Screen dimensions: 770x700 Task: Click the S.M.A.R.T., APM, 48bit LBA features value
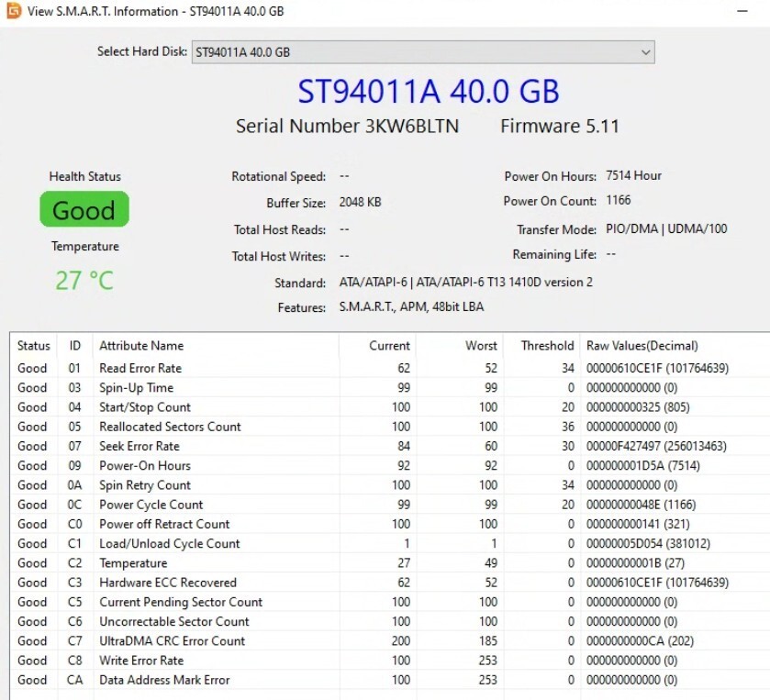[x=411, y=306]
